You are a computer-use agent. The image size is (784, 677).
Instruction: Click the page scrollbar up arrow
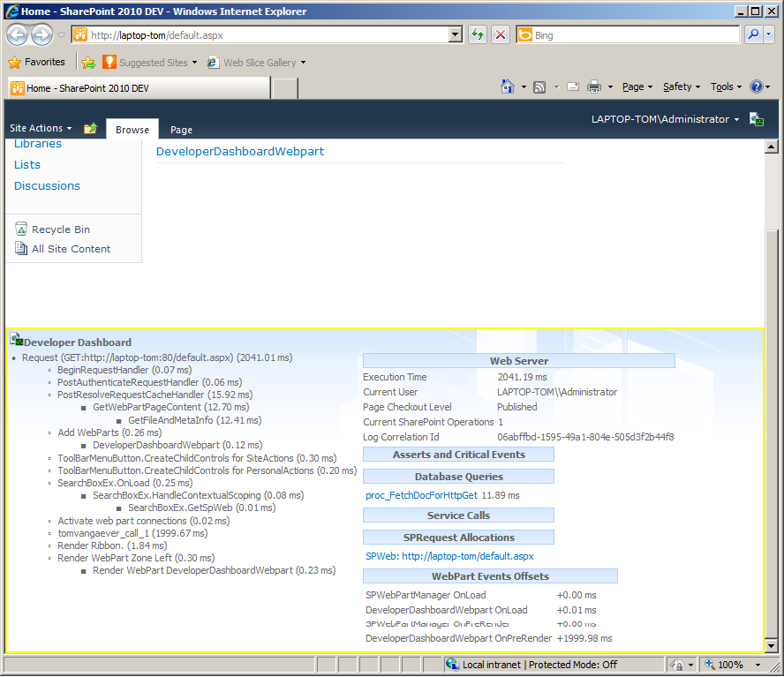(771, 147)
